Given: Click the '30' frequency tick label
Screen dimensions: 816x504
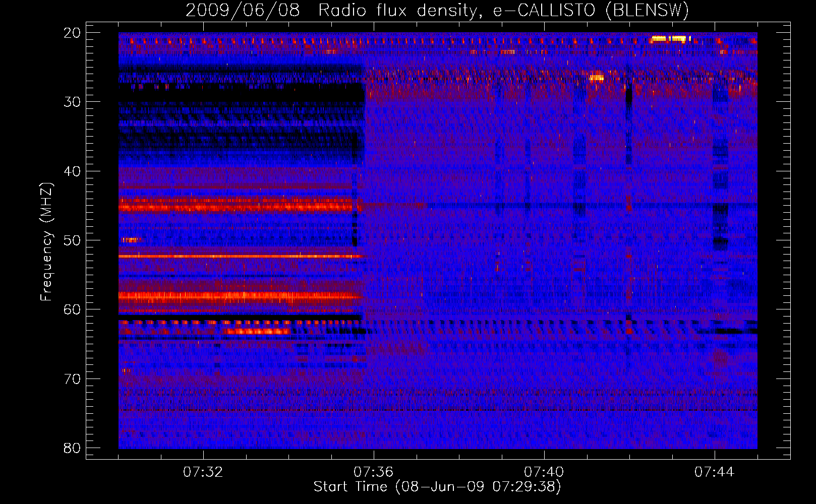Looking at the screenshot, I should [73, 102].
